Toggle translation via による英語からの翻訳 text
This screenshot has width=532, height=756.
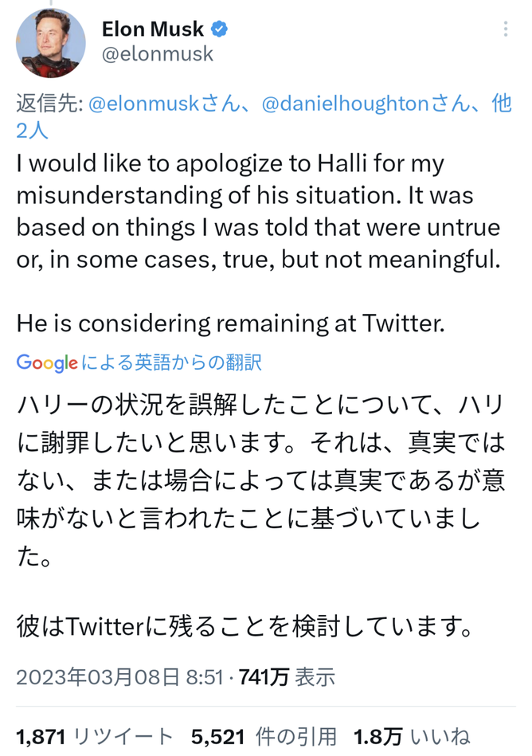pos(171,362)
